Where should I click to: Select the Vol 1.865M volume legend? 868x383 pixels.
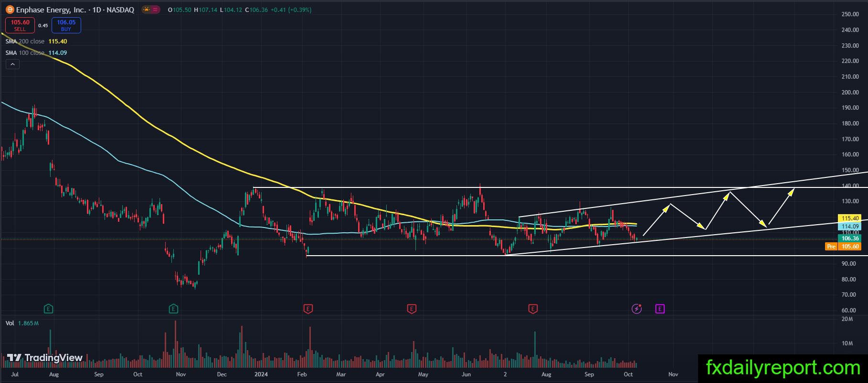click(22, 323)
